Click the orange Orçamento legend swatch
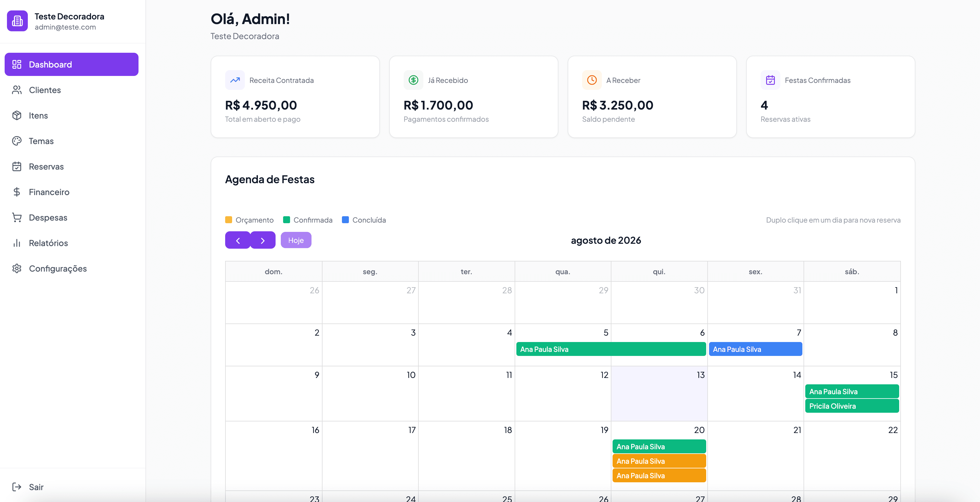The width and height of the screenshot is (980, 502). pyautogui.click(x=229, y=220)
